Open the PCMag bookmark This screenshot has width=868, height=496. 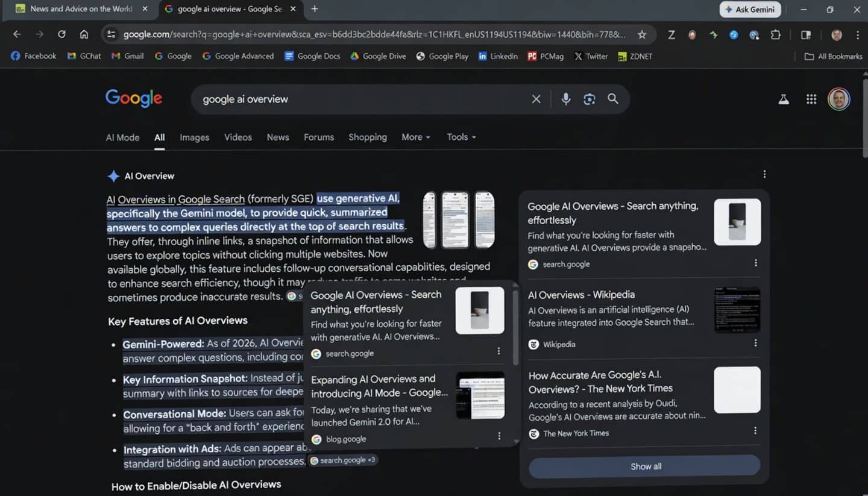click(x=546, y=56)
